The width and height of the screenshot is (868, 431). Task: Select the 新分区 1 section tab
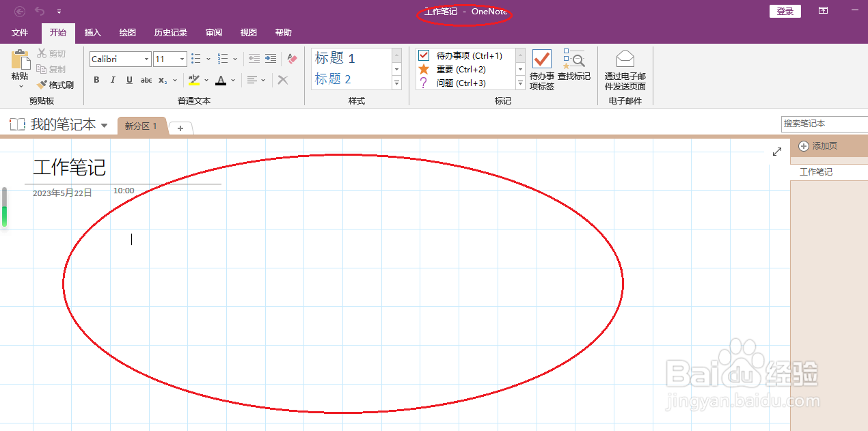(x=141, y=126)
